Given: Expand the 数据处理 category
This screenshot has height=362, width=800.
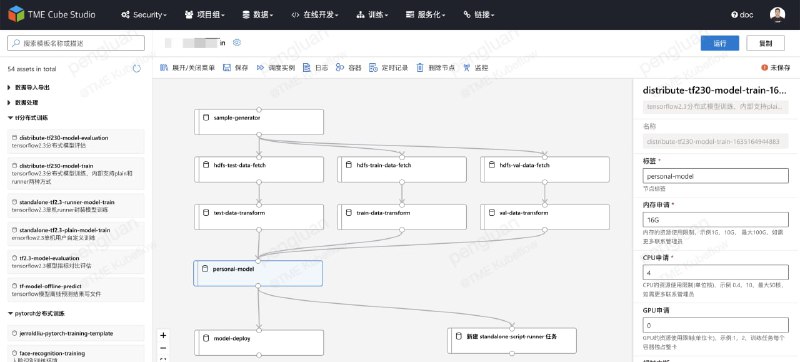Looking at the screenshot, I should (23, 102).
